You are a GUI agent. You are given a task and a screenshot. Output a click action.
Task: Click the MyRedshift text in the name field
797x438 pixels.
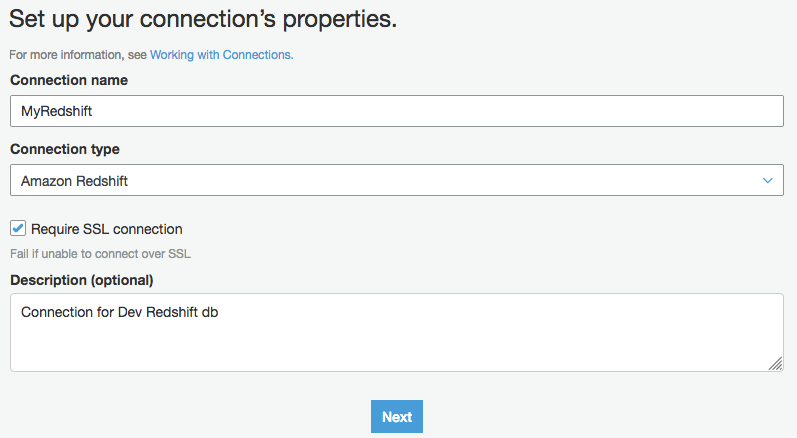tap(56, 111)
